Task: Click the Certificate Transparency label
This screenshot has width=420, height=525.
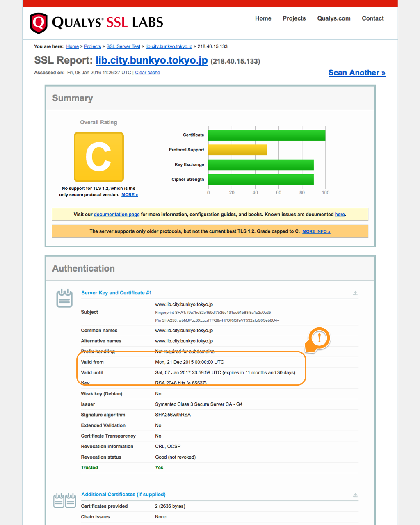Action: [108, 436]
